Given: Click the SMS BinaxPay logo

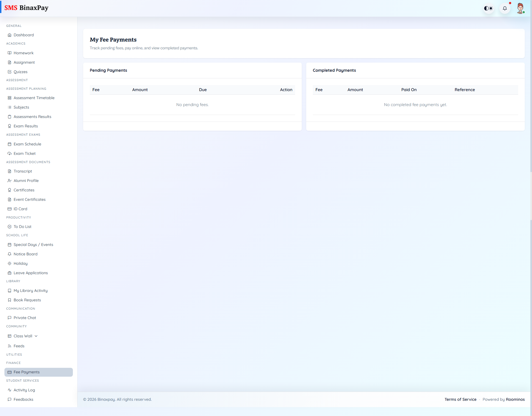Looking at the screenshot, I should pyautogui.click(x=27, y=8).
